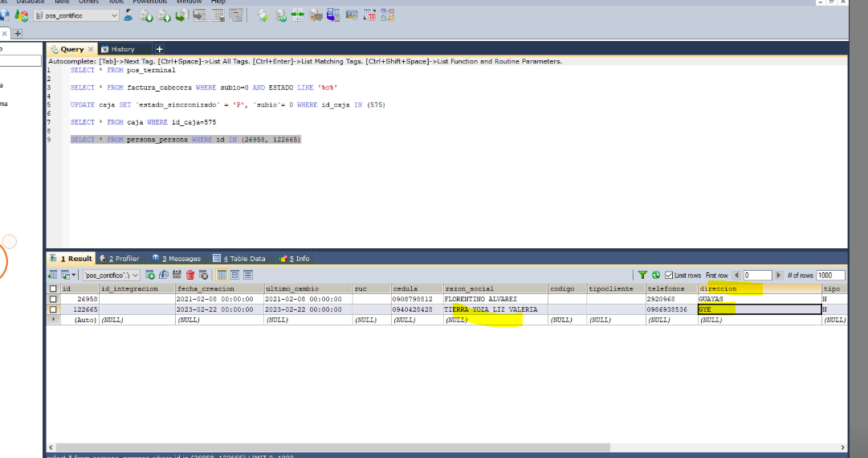Screen dimensions: 868x458
Task: Select the Query tab
Action: point(72,49)
